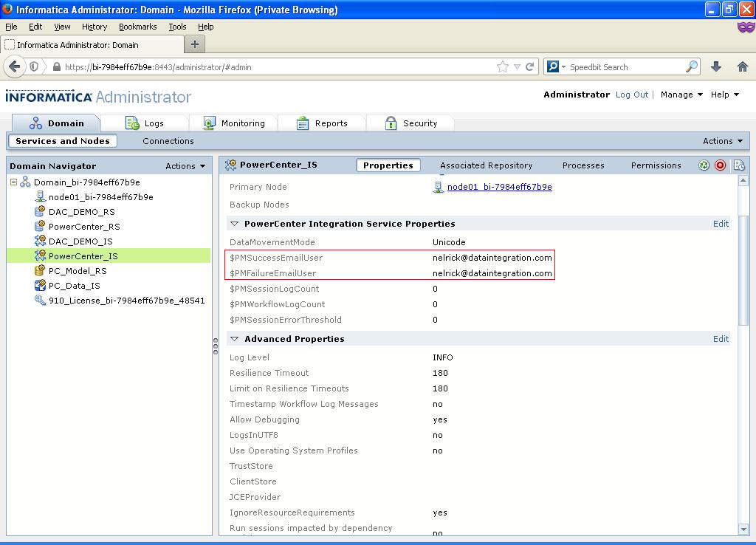Click the Security tab padlock icon
Viewport: 756px width, 545px height.
pos(391,123)
